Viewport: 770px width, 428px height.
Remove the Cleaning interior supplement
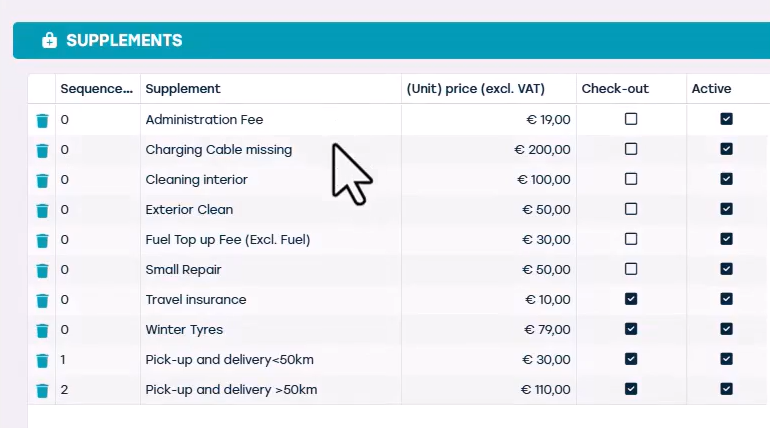tap(42, 180)
